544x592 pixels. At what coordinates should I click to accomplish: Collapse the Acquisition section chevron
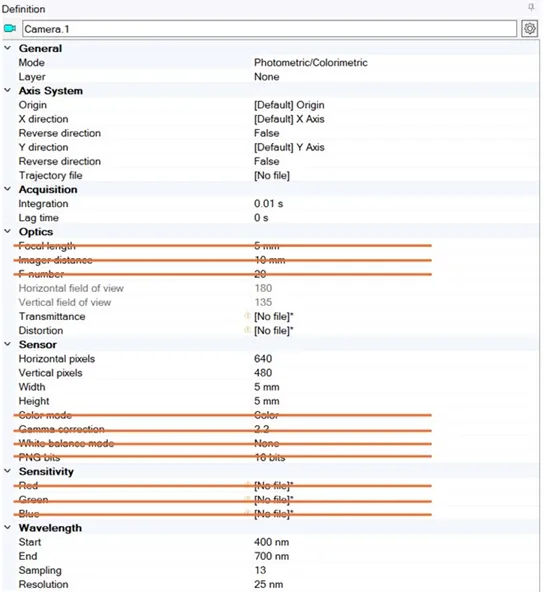click(8, 189)
